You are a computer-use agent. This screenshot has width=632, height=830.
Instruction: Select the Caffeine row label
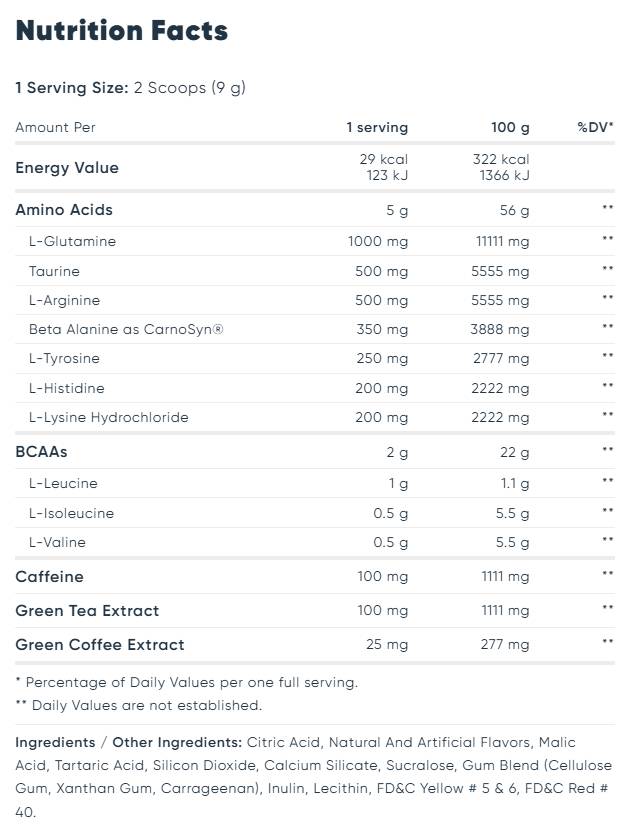49,577
